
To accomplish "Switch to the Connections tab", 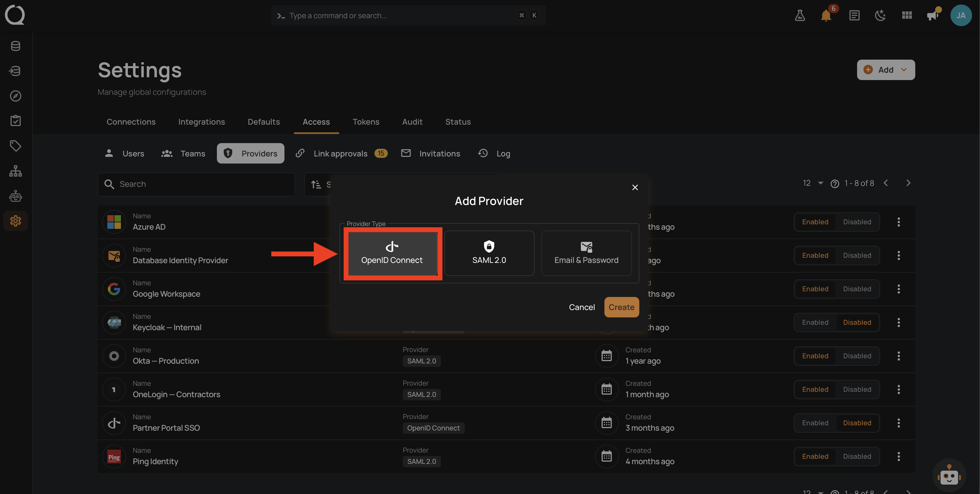I will 131,122.
